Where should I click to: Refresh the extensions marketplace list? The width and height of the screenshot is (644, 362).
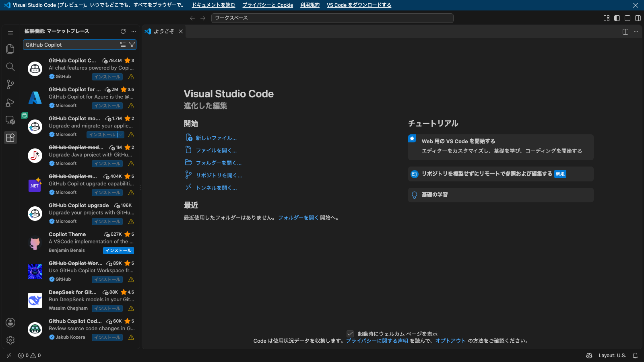pos(123,31)
